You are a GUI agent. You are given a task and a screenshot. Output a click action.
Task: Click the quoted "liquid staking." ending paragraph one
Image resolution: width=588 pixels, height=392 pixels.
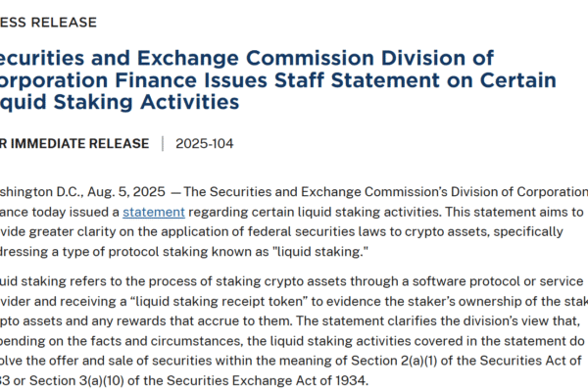click(x=322, y=254)
